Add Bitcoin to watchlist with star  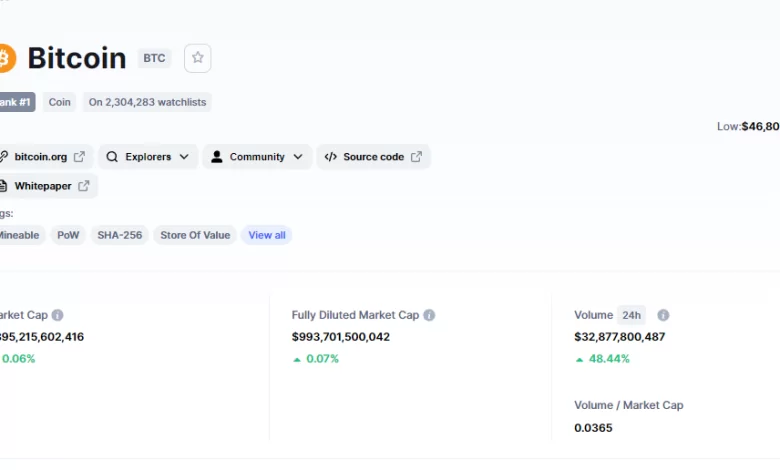click(x=198, y=58)
